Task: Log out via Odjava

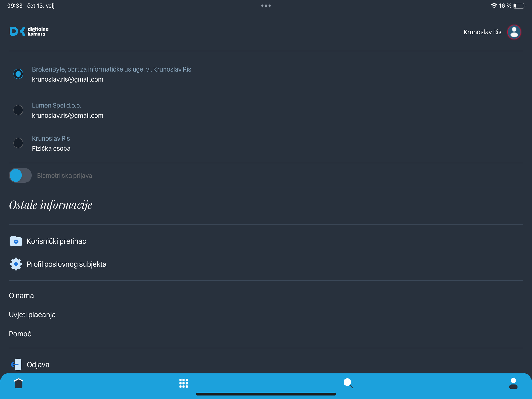Action: 38,365
